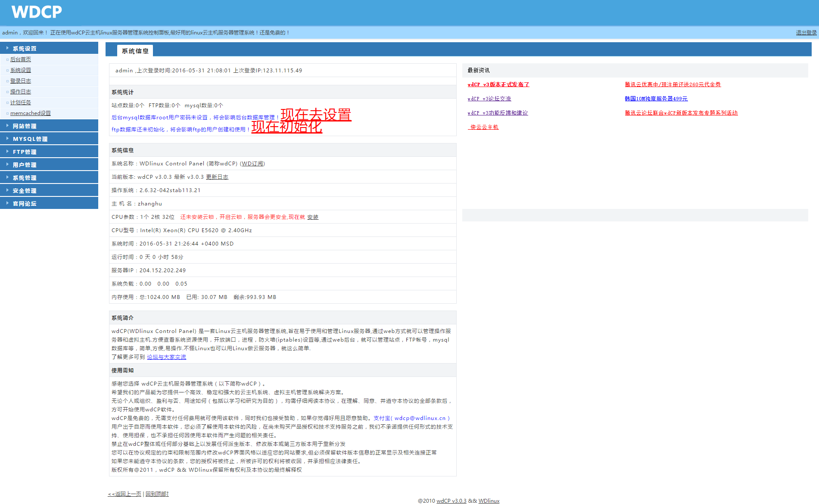The image size is (819, 504).
Task: Click the red 现在初始化 link
Action: [x=286, y=127]
